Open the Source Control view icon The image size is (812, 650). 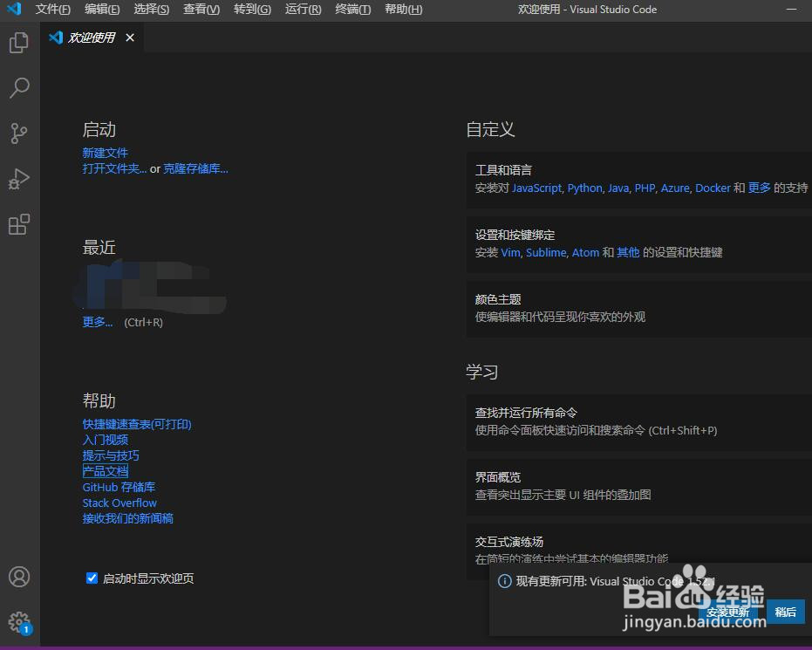(x=19, y=133)
